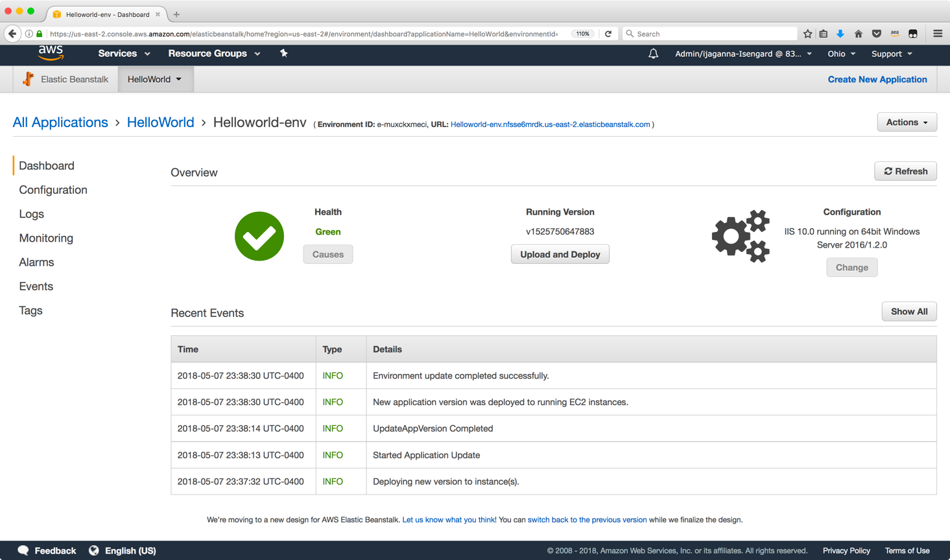Viewport: 950px width, 560px height.
Task: Click the browser address URL bar
Action: coord(303,34)
